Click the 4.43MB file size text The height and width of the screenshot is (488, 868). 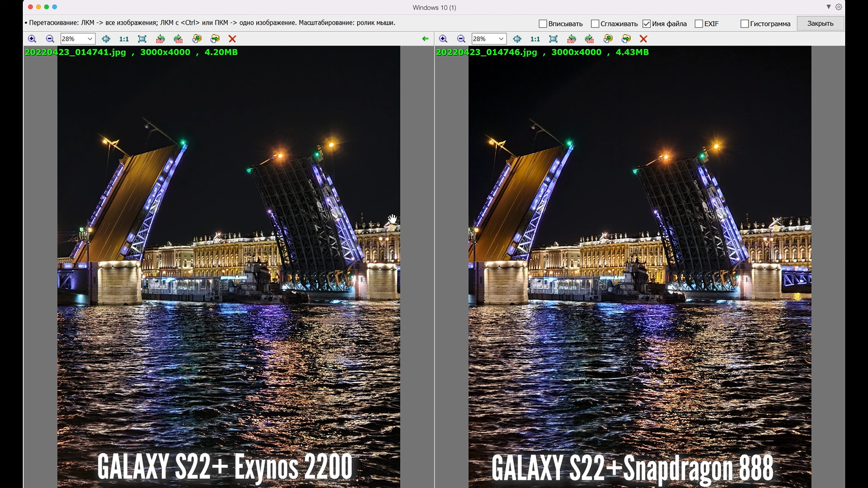[x=632, y=52]
